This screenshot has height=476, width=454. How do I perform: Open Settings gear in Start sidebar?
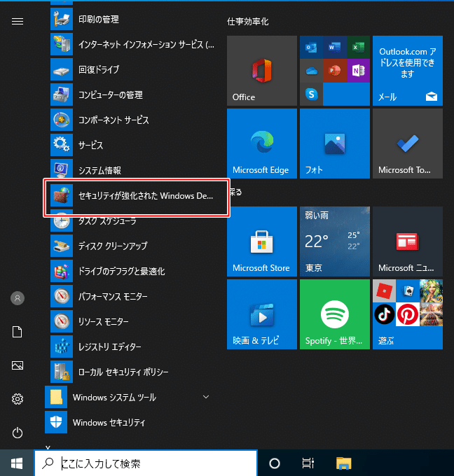(x=18, y=399)
